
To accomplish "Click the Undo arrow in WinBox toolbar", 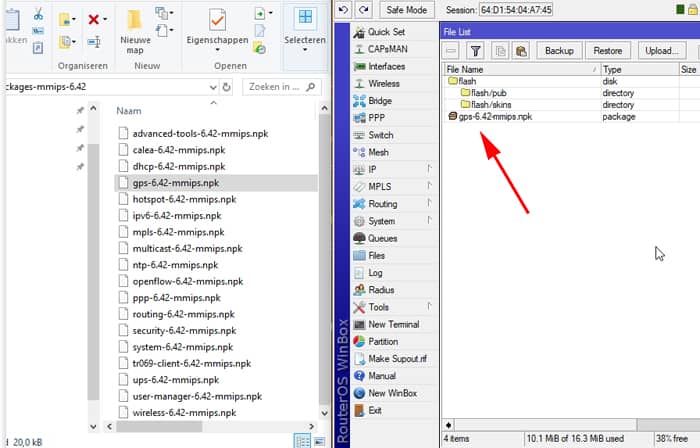I will point(343,9).
